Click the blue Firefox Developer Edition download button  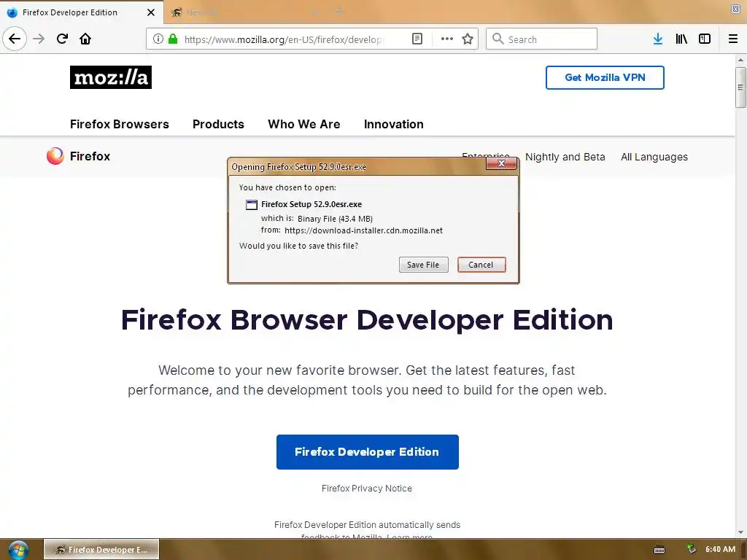tap(368, 452)
